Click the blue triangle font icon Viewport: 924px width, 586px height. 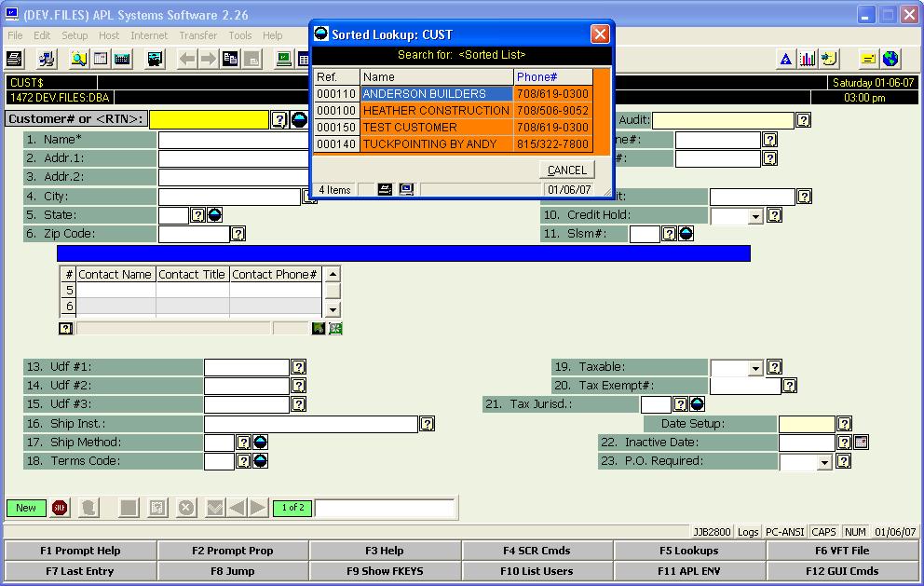tap(785, 59)
